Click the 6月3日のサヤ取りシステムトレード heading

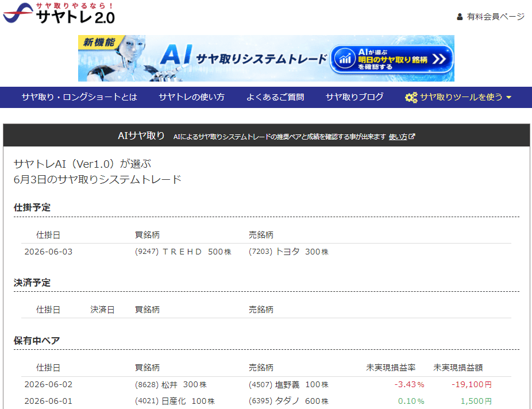point(97,179)
